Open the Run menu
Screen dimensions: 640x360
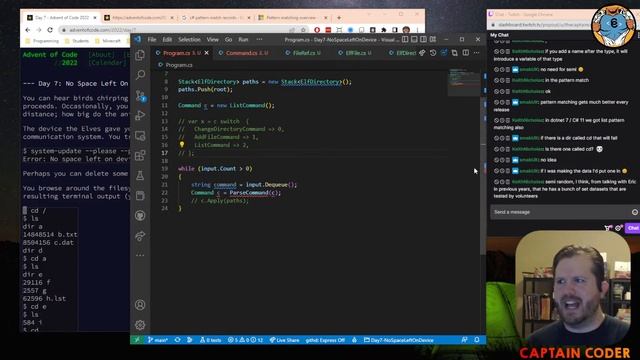(x=244, y=40)
